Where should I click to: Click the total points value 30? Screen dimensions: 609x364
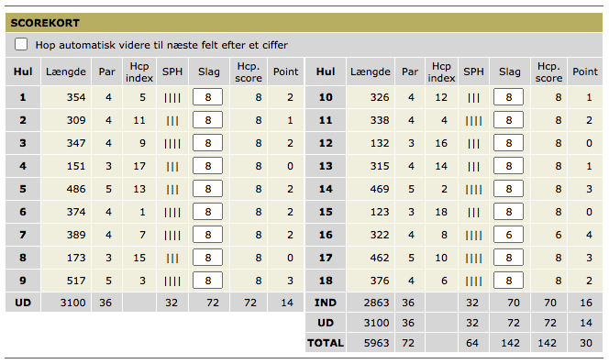pyautogui.click(x=586, y=343)
